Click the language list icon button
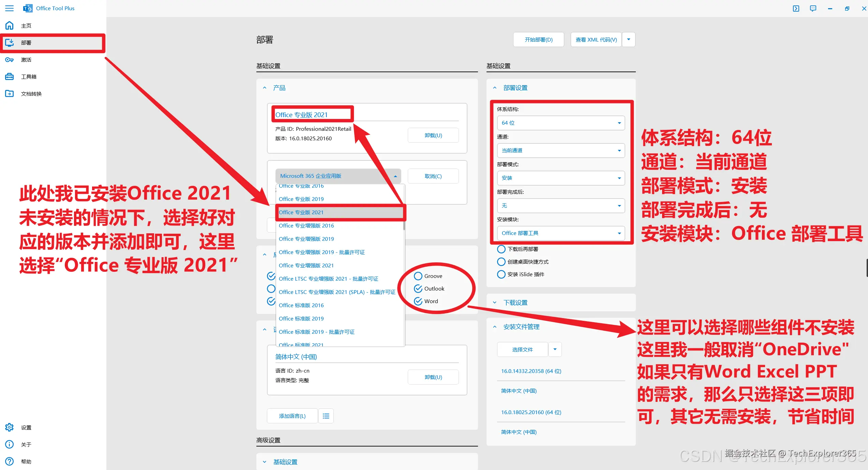This screenshot has width=868, height=470. [x=326, y=416]
